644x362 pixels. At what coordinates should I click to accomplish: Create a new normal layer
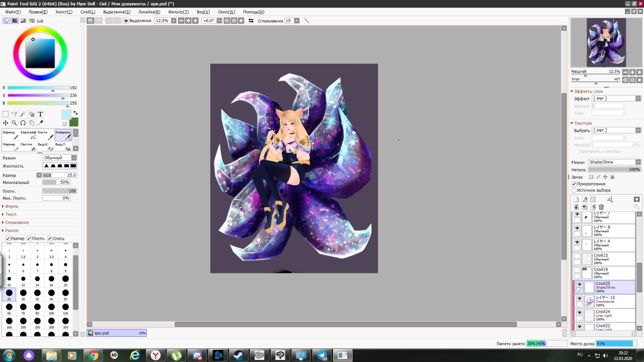point(576,200)
